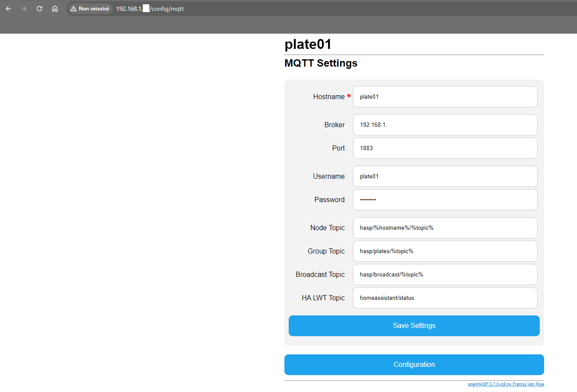This screenshot has width=577, height=392.
Task: Click the browser address bar URL
Action: click(x=150, y=9)
